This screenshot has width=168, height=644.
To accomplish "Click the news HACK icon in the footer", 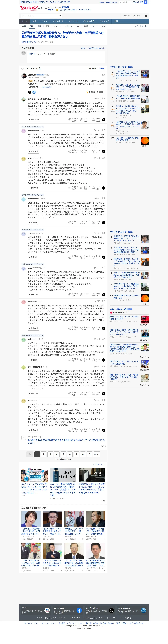I will [143, 610].
